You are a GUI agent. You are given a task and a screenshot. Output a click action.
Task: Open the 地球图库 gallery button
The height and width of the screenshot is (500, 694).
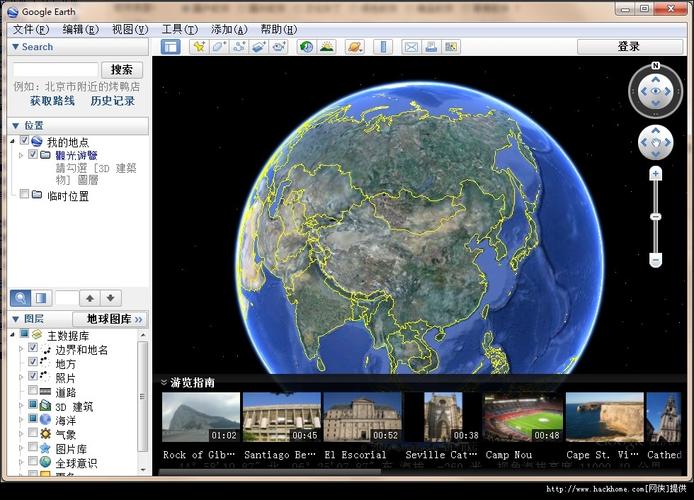(x=110, y=319)
